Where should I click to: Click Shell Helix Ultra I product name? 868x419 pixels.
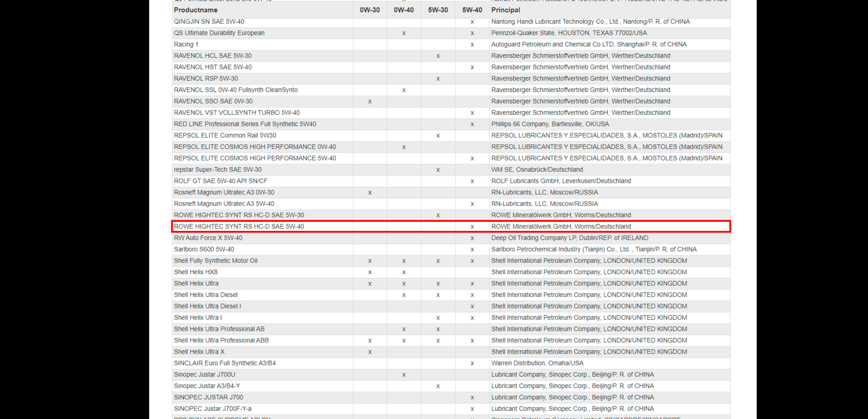197,318
